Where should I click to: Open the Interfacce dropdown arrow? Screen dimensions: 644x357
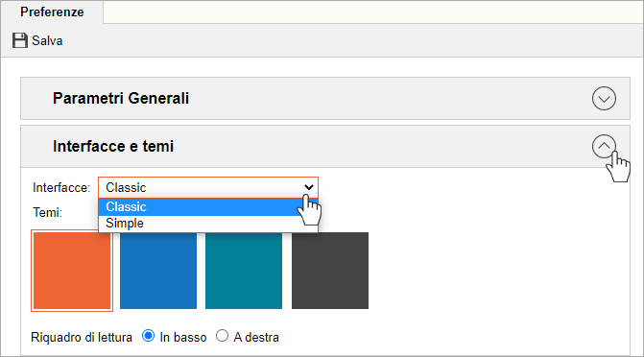(x=309, y=187)
